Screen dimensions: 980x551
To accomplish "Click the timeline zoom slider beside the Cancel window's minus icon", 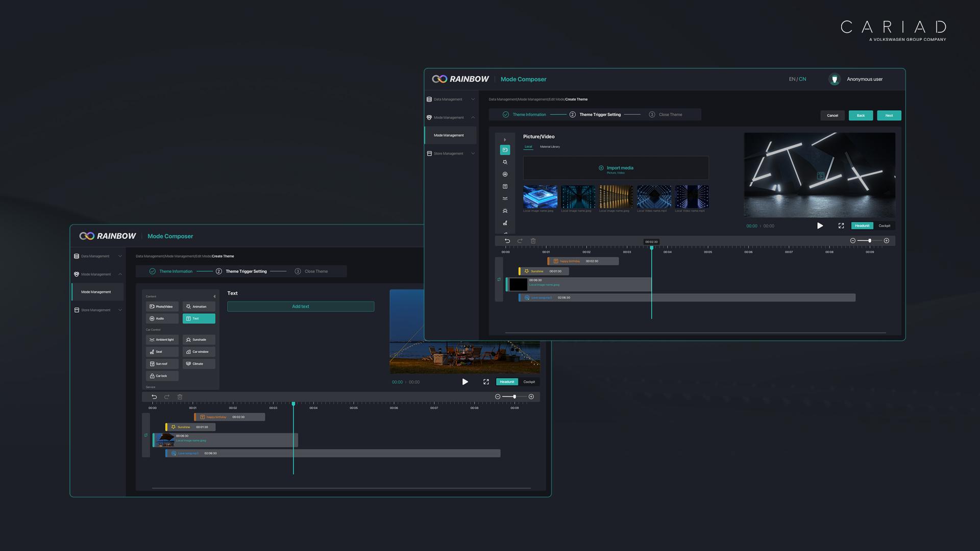I will click(869, 241).
